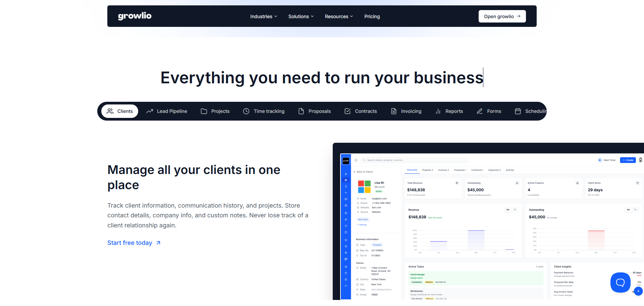Expand the Industries dropdown menu
Image resolution: width=644 pixels, height=306 pixels.
pyautogui.click(x=264, y=16)
